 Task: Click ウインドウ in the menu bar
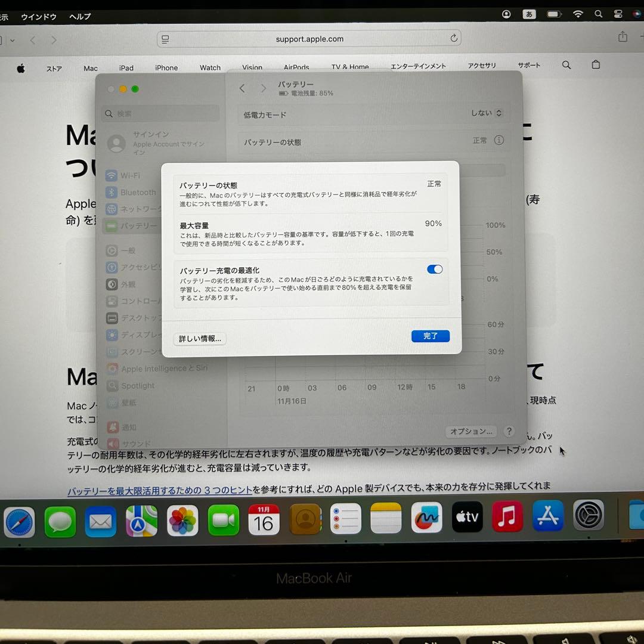click(x=38, y=17)
